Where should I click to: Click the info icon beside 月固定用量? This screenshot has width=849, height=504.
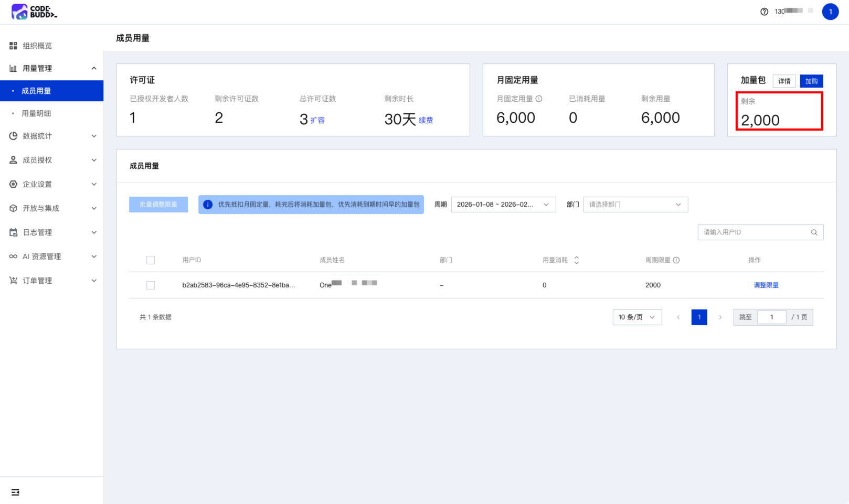[x=539, y=99]
